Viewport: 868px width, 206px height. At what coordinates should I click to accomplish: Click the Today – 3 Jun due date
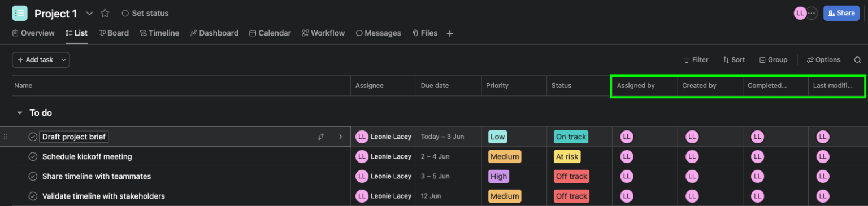[x=442, y=137]
